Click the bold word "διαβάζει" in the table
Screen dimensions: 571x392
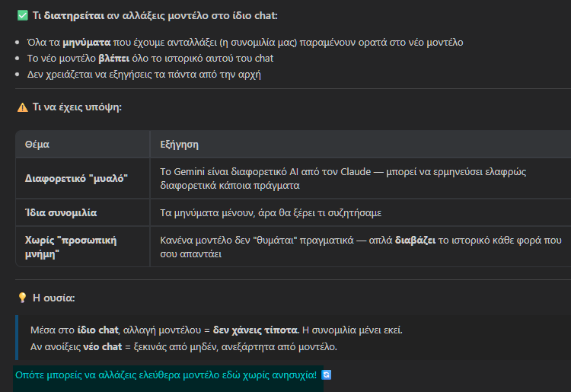click(416, 240)
